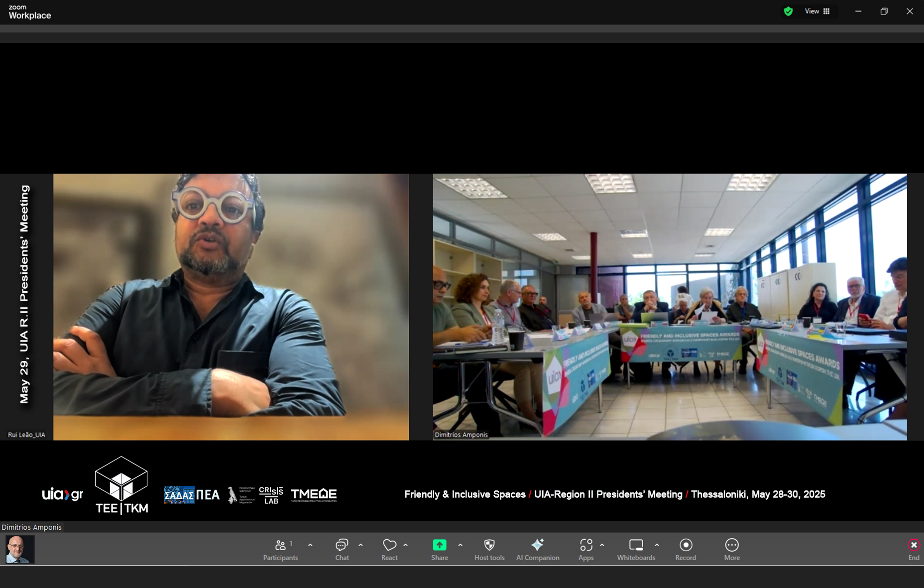The height and width of the screenshot is (588, 924).
Task: End the meeting
Action: click(x=914, y=550)
